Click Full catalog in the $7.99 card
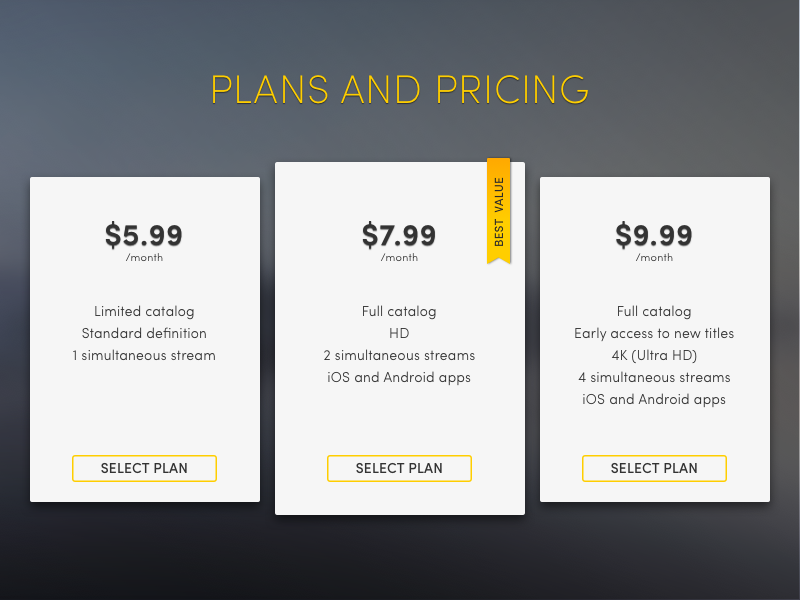Image resolution: width=800 pixels, height=600 pixels. (x=399, y=312)
